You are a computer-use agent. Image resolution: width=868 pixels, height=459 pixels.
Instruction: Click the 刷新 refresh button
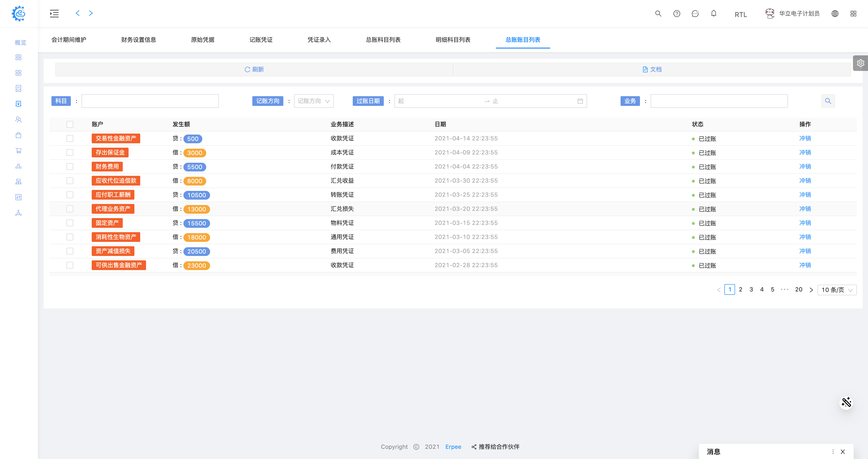click(254, 69)
